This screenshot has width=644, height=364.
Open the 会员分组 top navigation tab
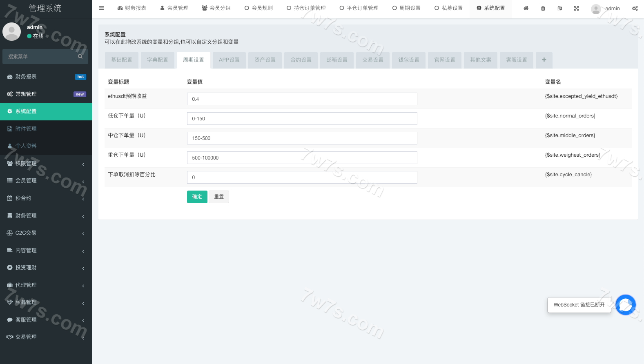tap(216, 8)
